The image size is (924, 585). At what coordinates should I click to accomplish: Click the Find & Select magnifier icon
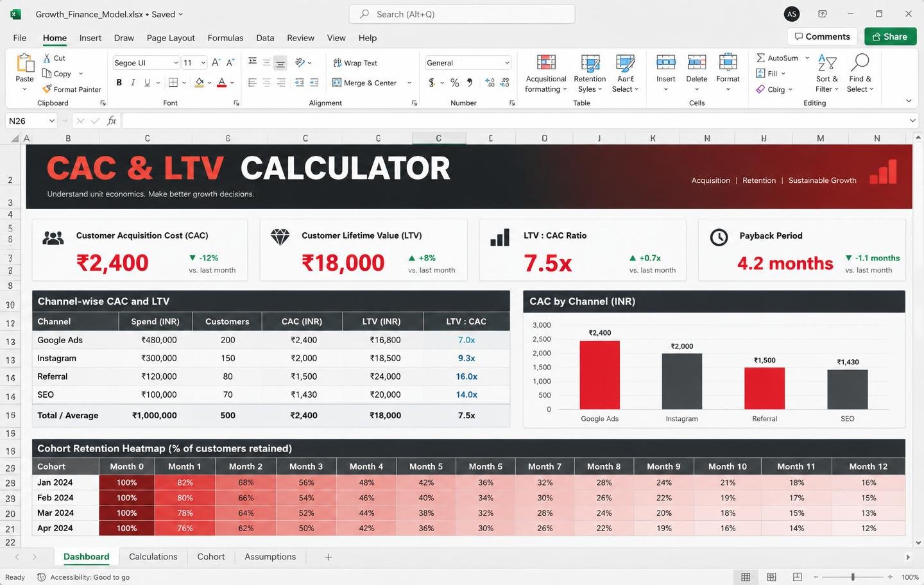(x=860, y=62)
